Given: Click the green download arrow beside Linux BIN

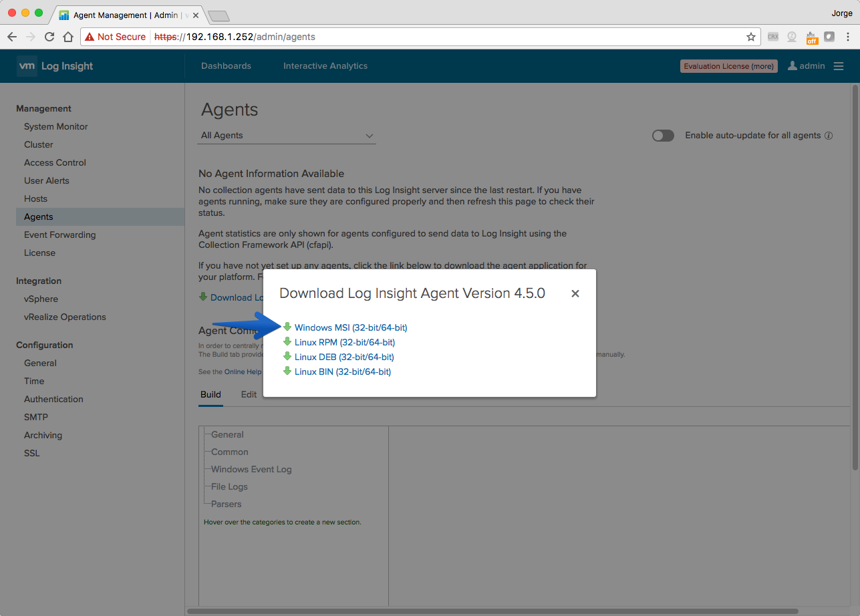Looking at the screenshot, I should click(x=287, y=371).
